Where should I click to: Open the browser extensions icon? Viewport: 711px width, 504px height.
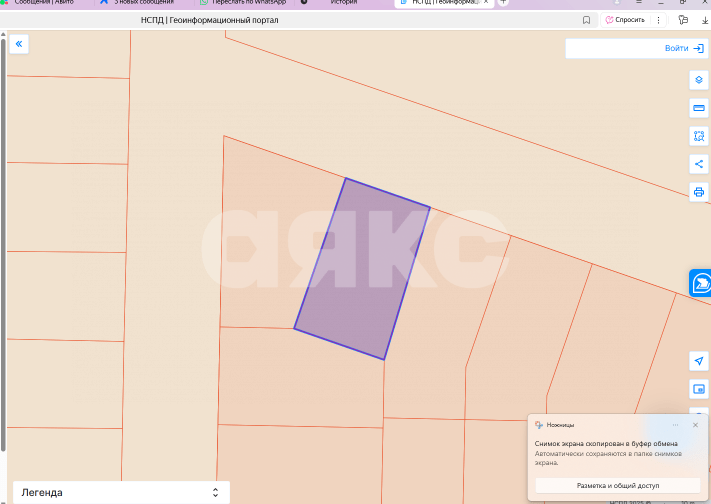click(683, 20)
